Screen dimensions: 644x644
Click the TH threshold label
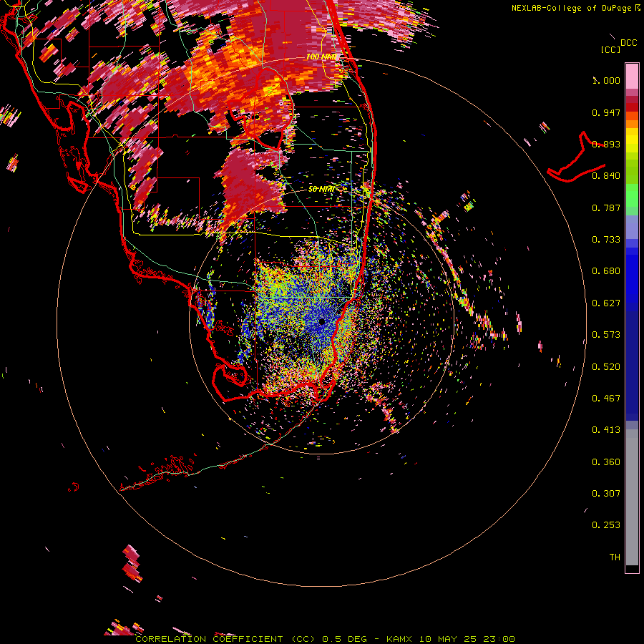tap(615, 557)
